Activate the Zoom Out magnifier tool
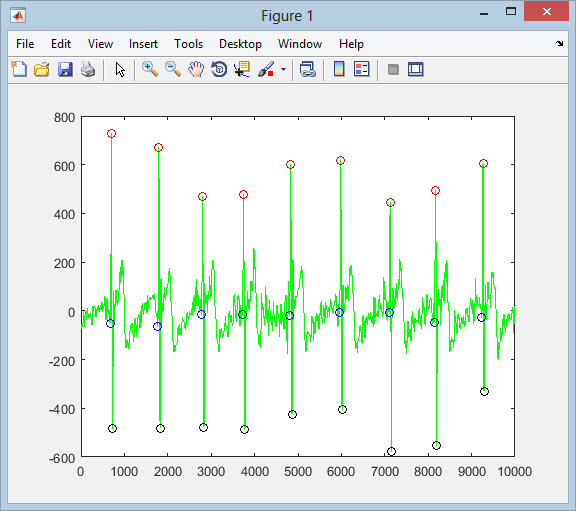The width and height of the screenshot is (576, 511). [173, 69]
